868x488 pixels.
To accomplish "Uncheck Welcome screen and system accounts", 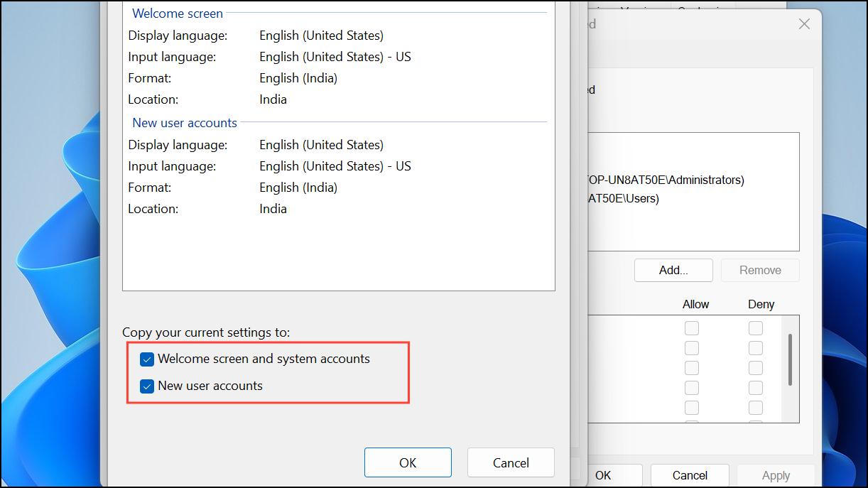I will pos(147,359).
